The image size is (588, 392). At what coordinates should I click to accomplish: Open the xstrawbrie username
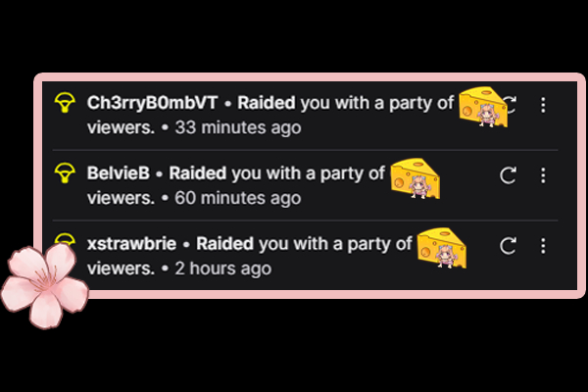(x=131, y=244)
